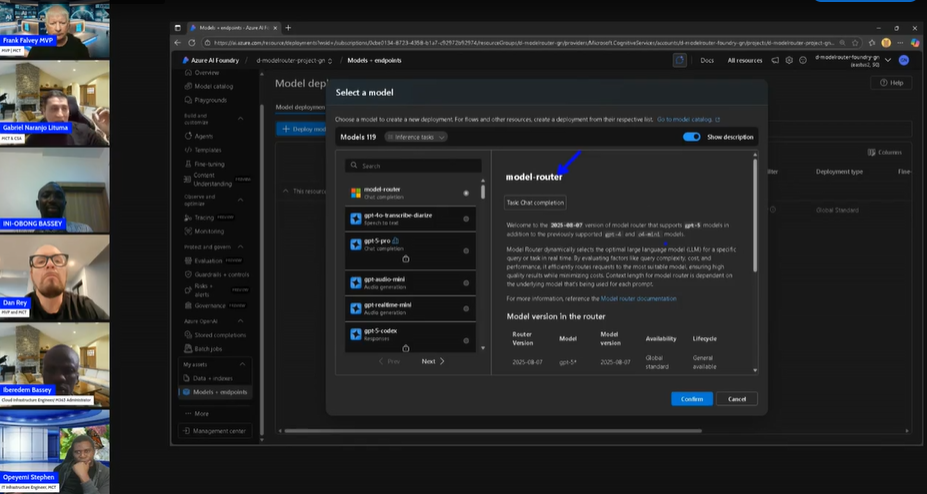Open the Docs link in the top bar
Image resolution: width=927 pixels, height=494 pixels.
coord(707,60)
